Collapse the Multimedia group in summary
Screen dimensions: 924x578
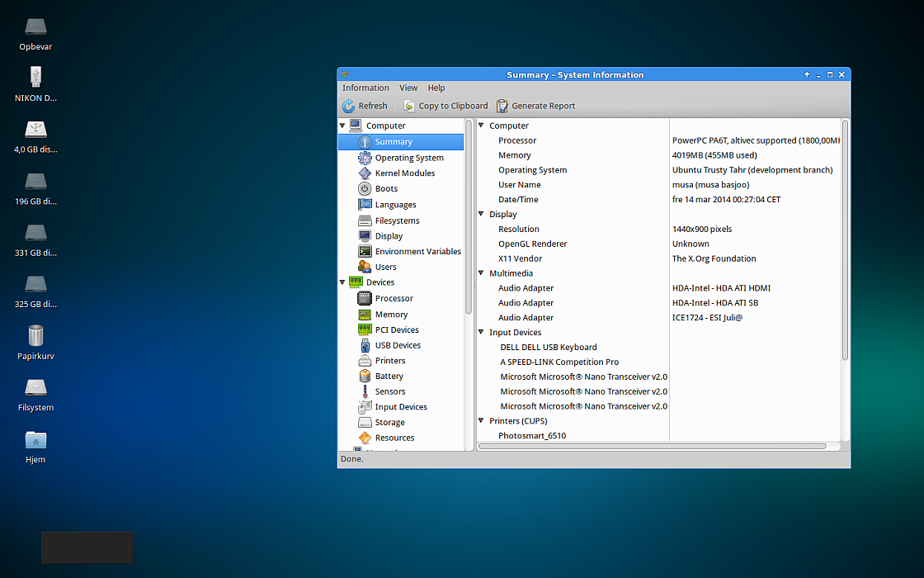click(482, 273)
